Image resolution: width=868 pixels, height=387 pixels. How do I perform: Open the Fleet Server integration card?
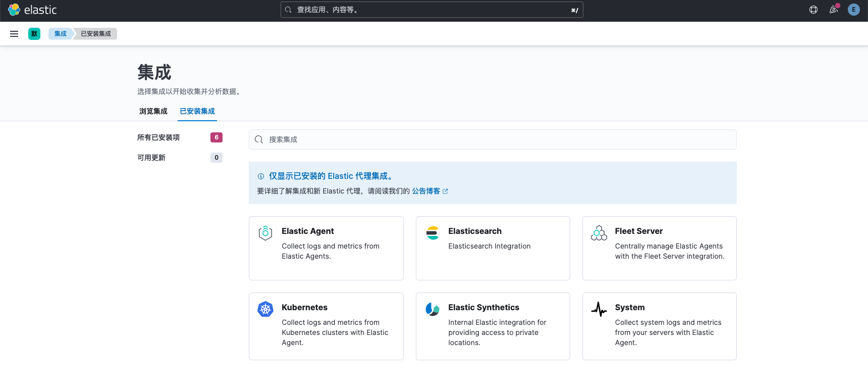click(x=660, y=248)
